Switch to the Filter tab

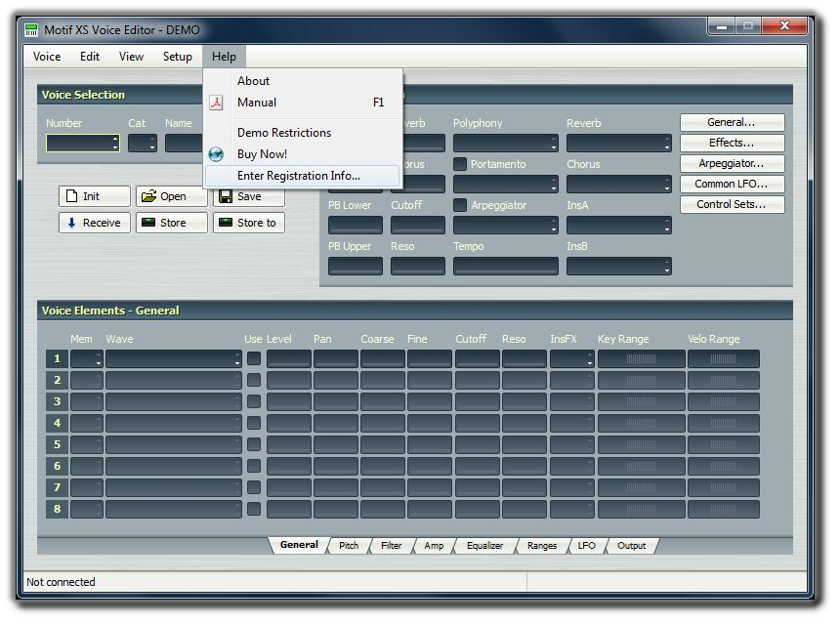coord(391,546)
